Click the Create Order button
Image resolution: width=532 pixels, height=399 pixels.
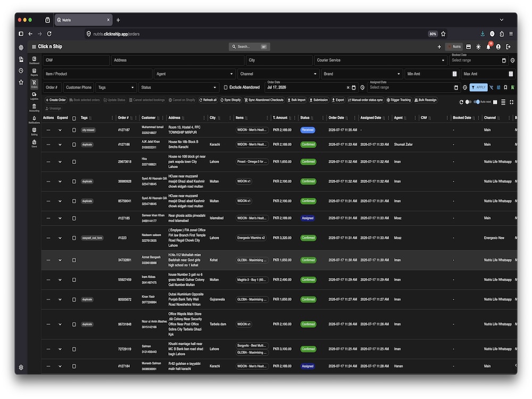56,100
